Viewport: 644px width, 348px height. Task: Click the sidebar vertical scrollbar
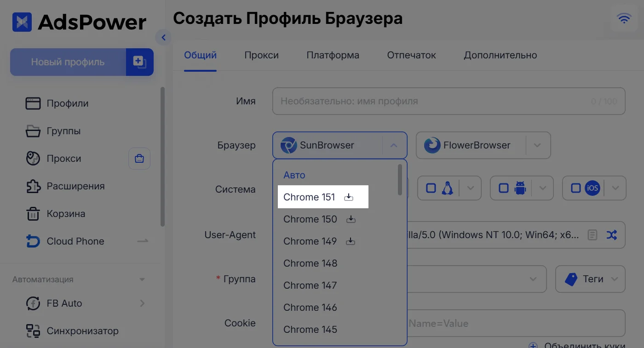click(x=162, y=156)
